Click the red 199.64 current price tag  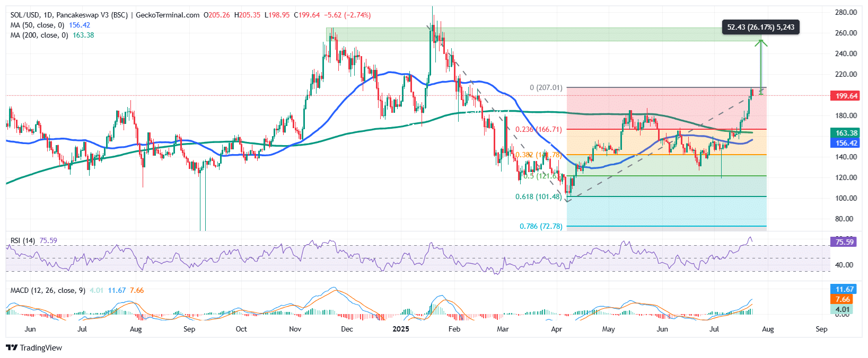click(846, 96)
